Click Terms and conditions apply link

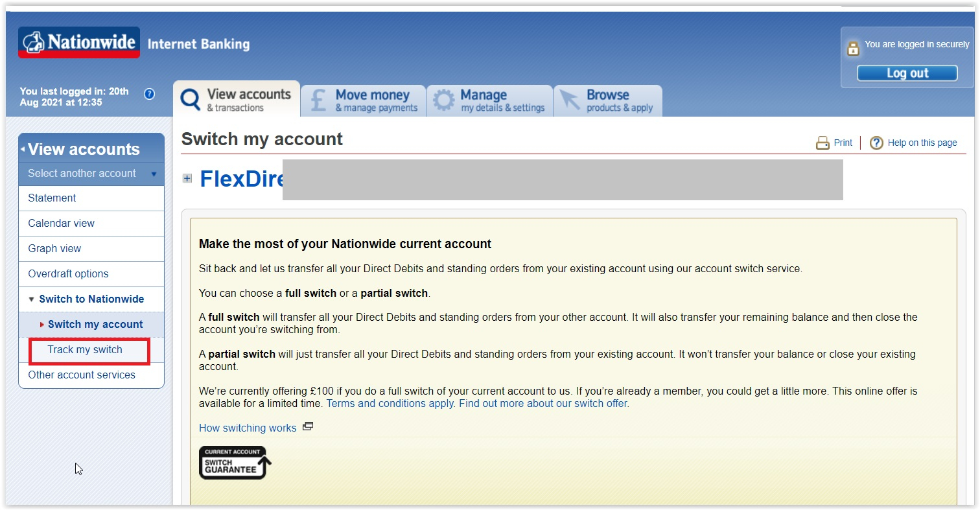[x=391, y=404]
